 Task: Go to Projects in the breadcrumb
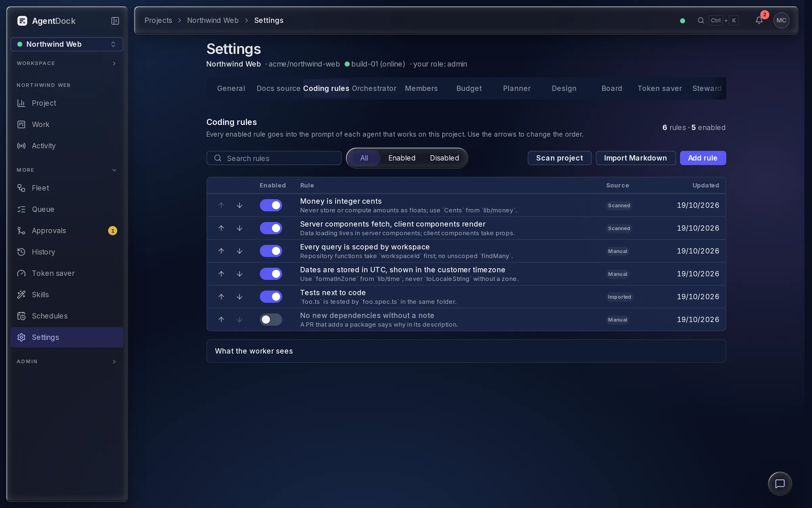tap(158, 20)
